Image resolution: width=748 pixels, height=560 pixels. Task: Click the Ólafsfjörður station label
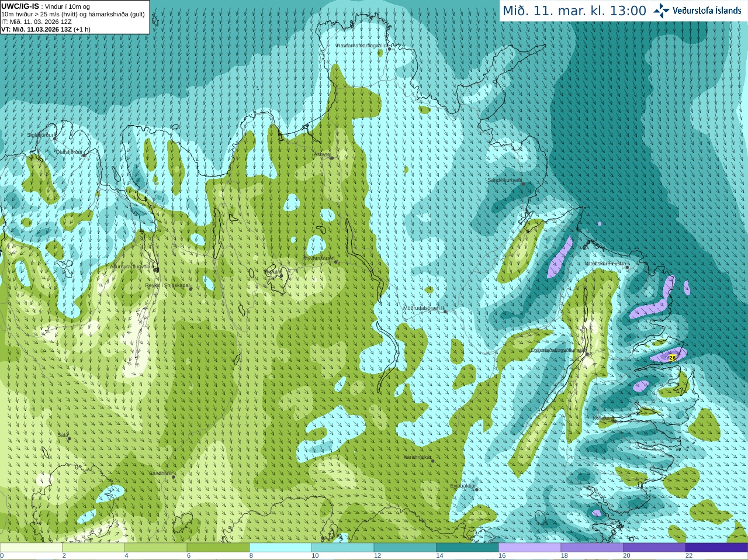[x=69, y=152]
